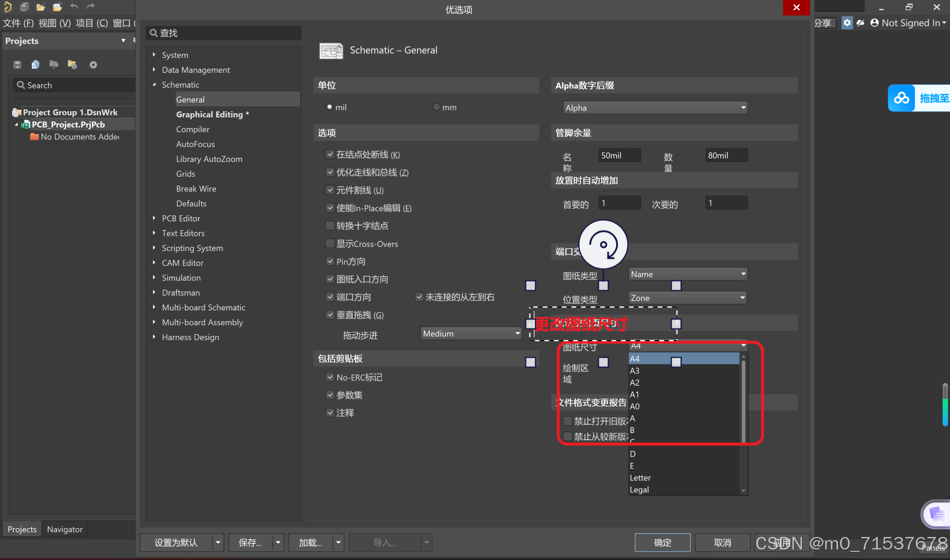The width and height of the screenshot is (950, 560).
Task: Click the settings gear beside Not Signed In
Action: coord(847,23)
